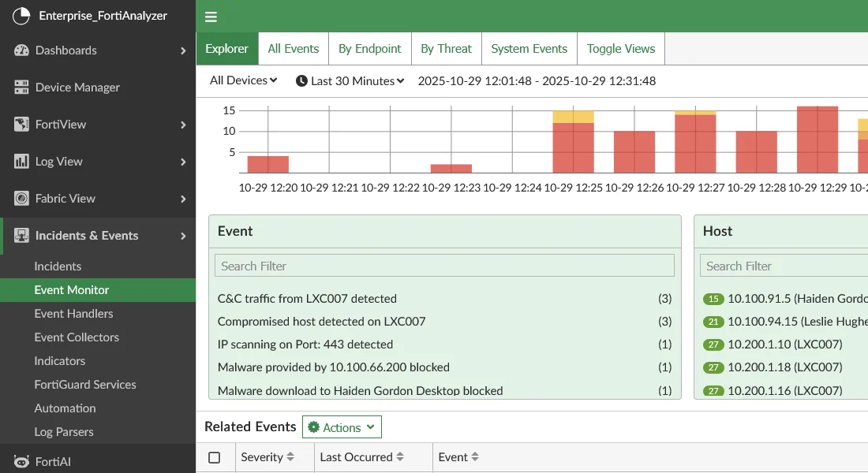The image size is (868, 473).
Task: Expand the Dashboards menu chevron
Action: pos(183,51)
